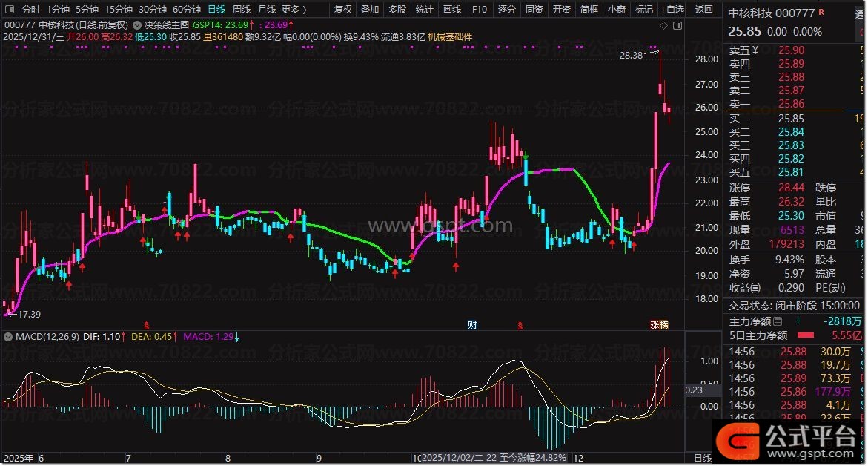Enable the 画线 drawing tools
Image resolution: width=868 pixels, height=466 pixels.
coord(451,10)
